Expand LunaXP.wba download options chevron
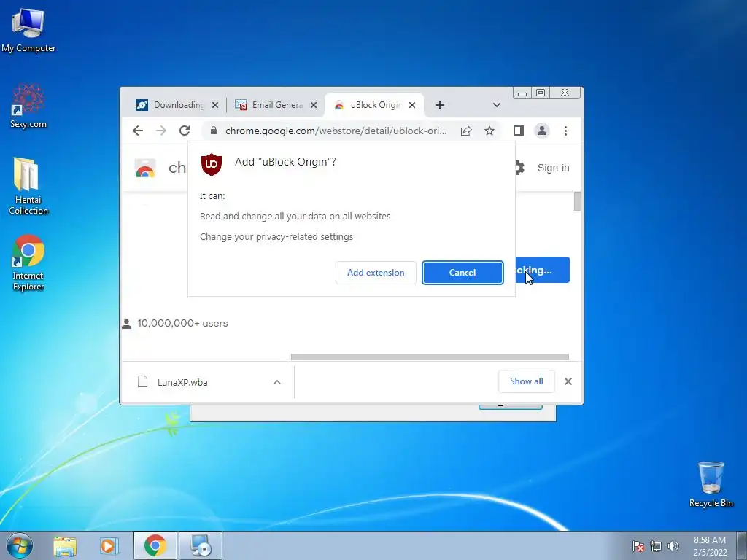Image resolution: width=747 pixels, height=560 pixels. 276,382
